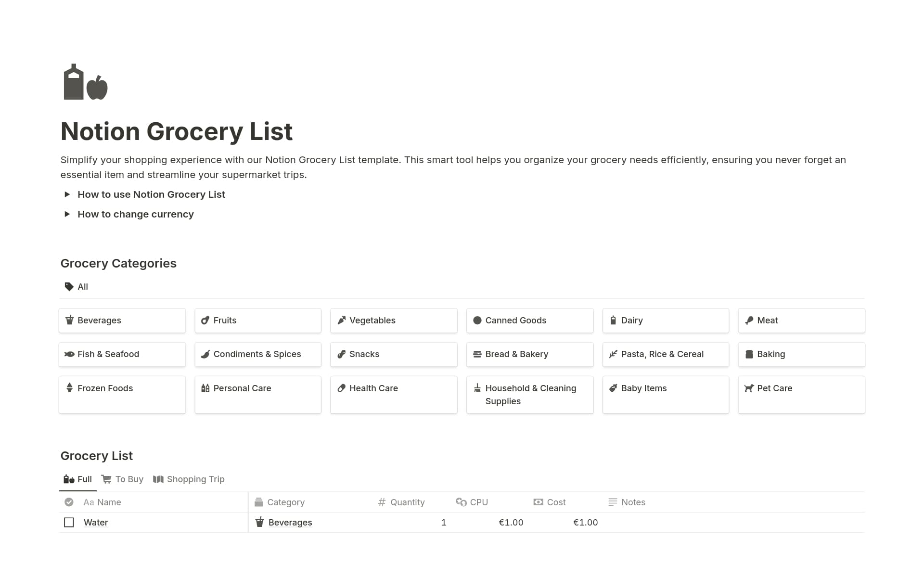
Task: Click the Fruits category icon
Action: tap(205, 320)
